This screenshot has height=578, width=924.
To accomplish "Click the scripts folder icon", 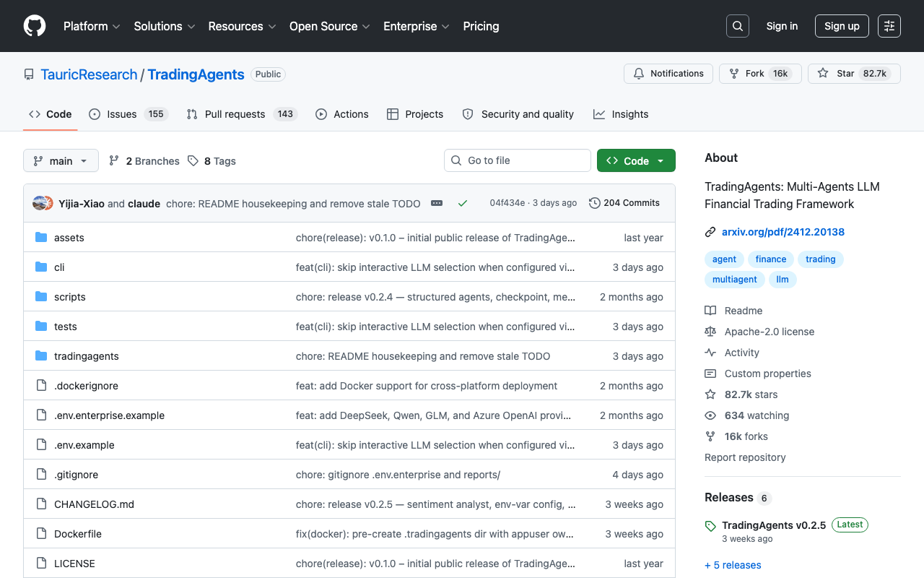I will point(41,297).
